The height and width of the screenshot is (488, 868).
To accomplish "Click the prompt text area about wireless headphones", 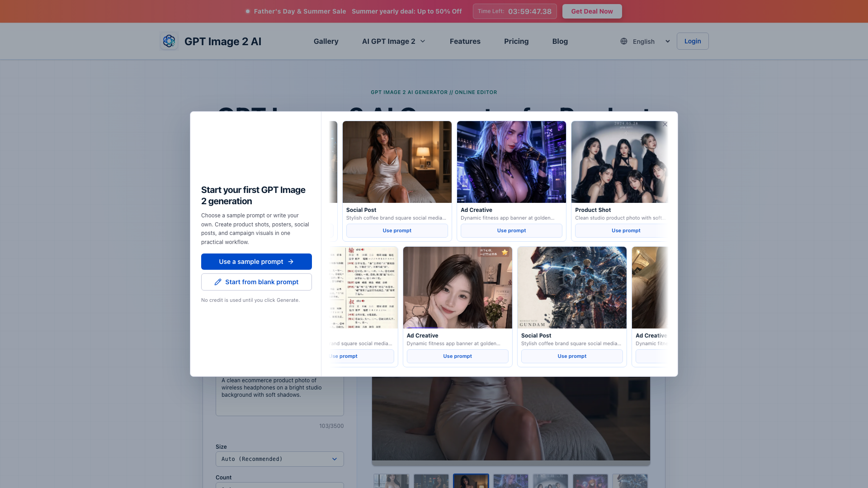I will (x=280, y=396).
